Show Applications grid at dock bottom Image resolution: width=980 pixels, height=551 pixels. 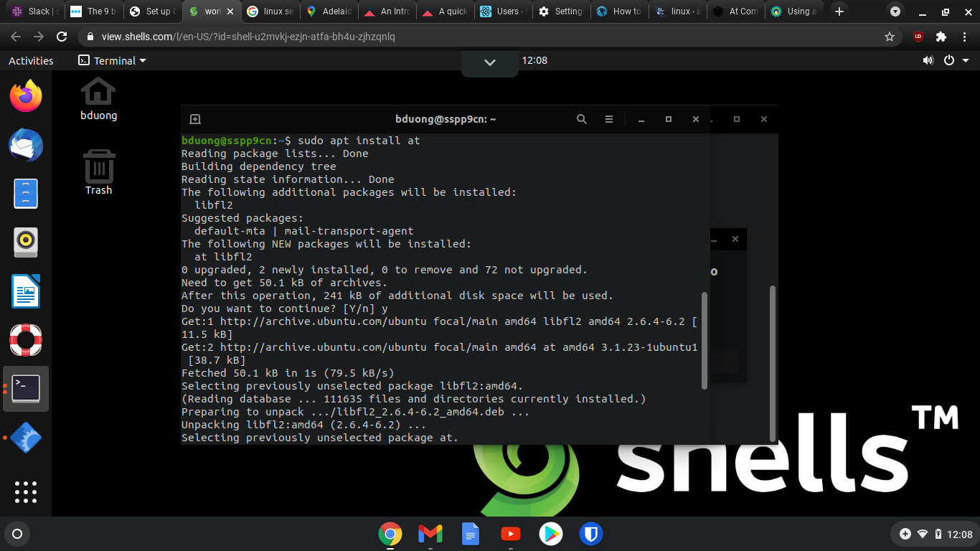click(x=26, y=492)
